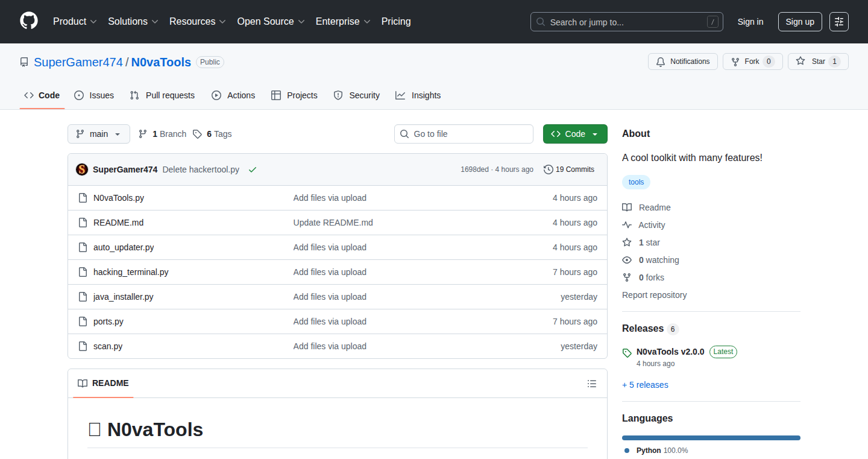Open commit message Delete hackertool.py

(201, 169)
